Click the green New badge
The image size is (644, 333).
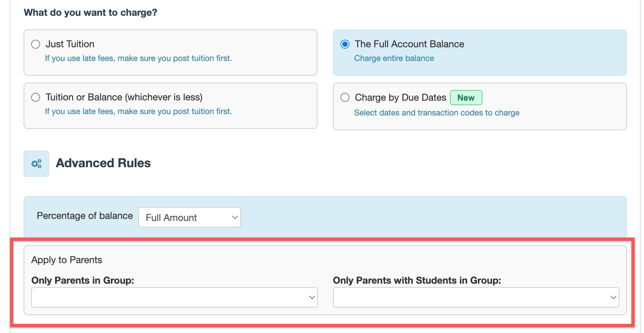pos(466,98)
